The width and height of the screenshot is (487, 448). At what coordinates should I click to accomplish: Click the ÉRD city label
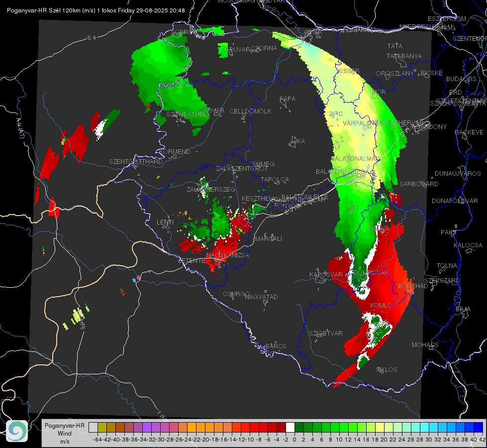(x=456, y=93)
